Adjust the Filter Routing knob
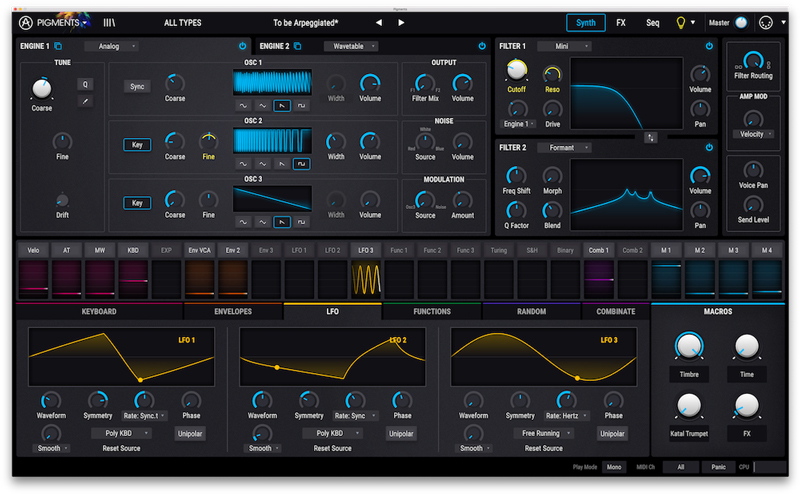This screenshot has height=494, width=800. tap(753, 60)
